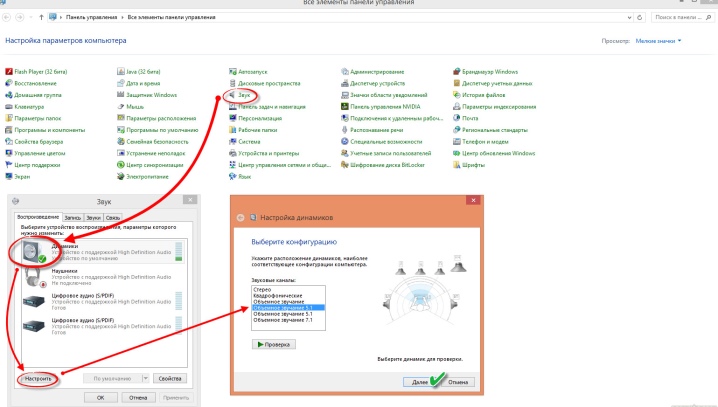Open Клавиатура settings icon
Screen dimensions: 718x407
[9, 107]
